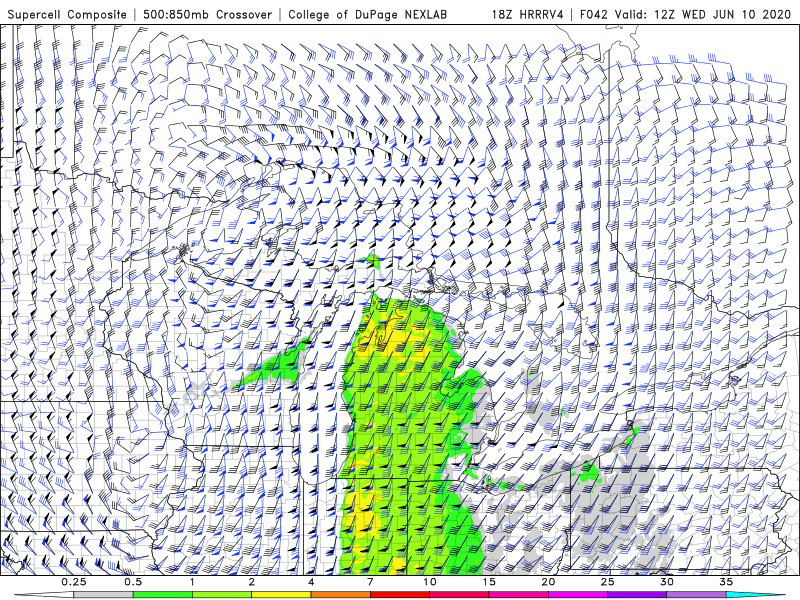Image resolution: width=800 pixels, height=600 pixels.
Task: Click the cyan above-35 legend arrow
Action: click(x=755, y=595)
